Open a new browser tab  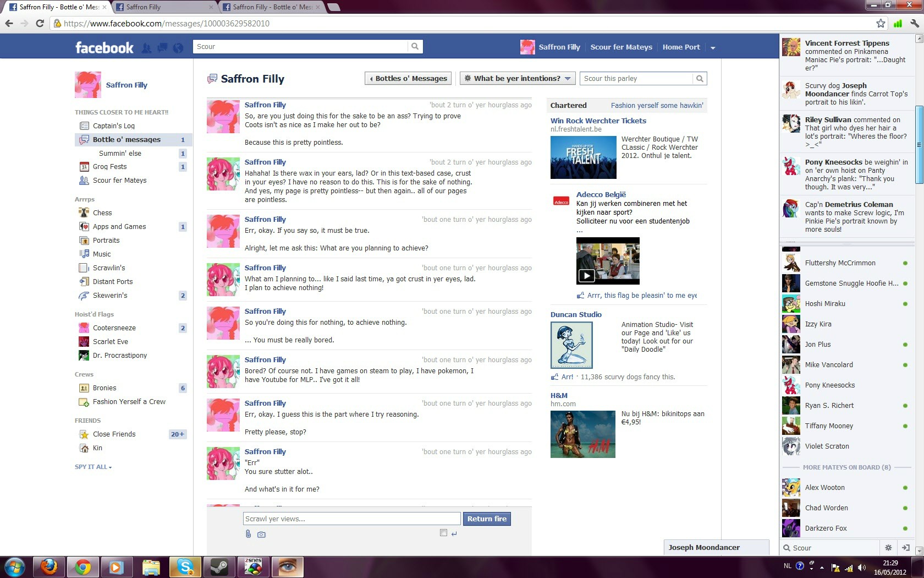click(x=334, y=7)
